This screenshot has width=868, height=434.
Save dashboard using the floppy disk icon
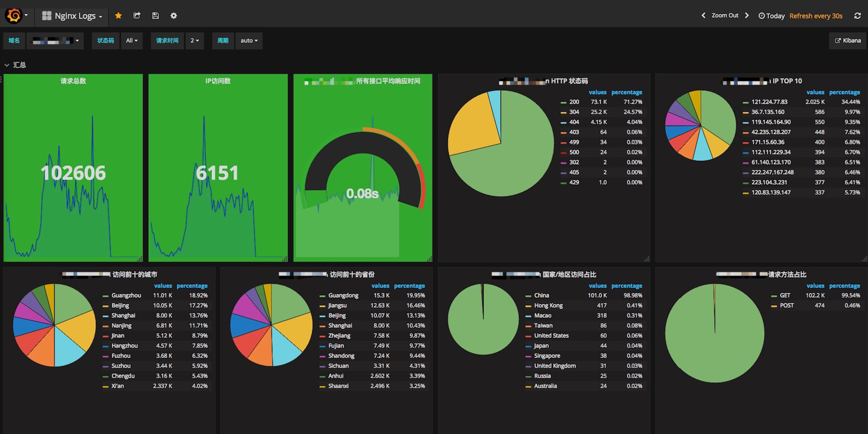(x=155, y=16)
